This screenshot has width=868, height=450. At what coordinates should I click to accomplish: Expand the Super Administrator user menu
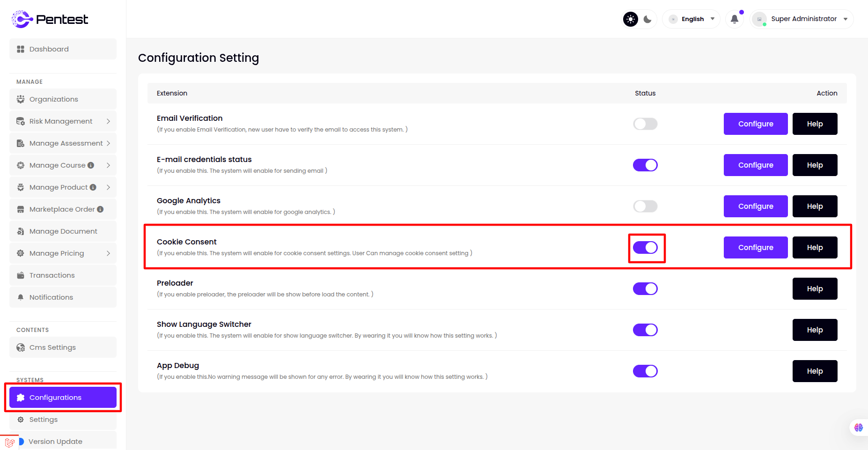point(802,19)
